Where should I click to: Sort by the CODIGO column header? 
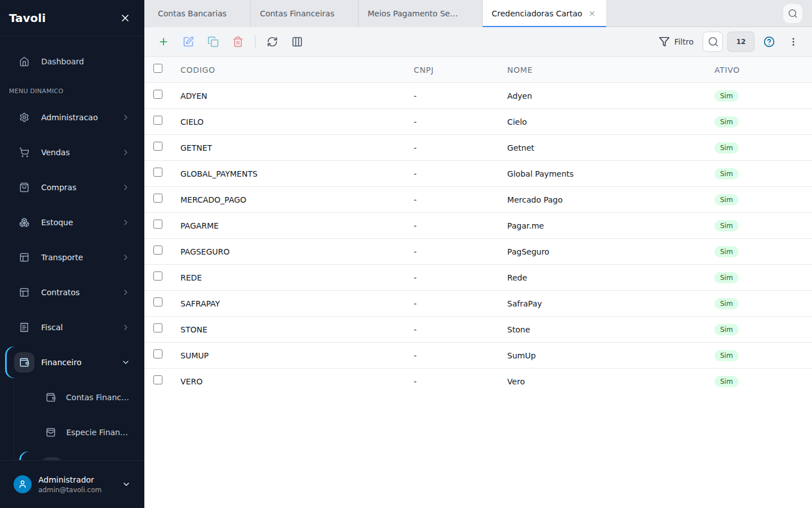197,70
